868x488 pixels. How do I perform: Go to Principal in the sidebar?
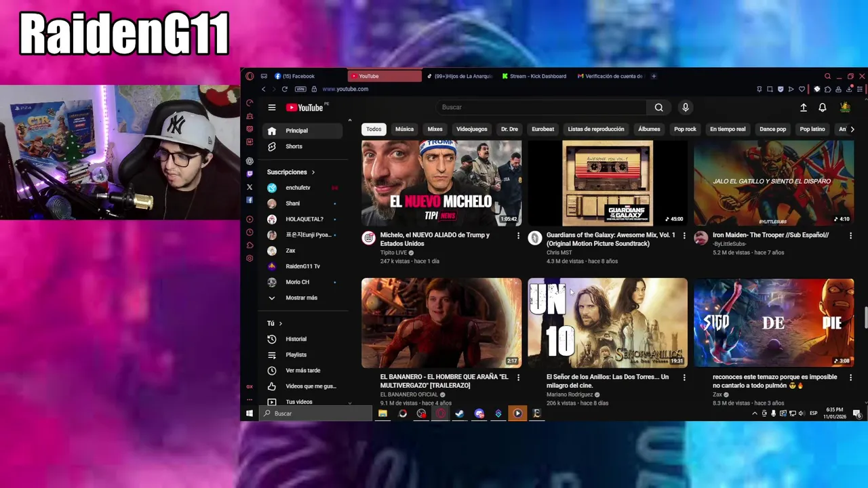coord(303,131)
